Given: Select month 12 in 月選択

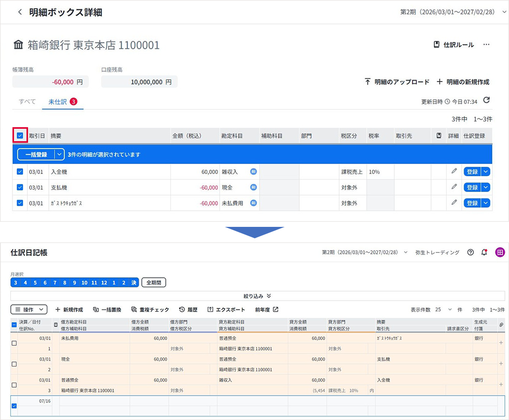Looking at the screenshot, I should [x=104, y=282].
